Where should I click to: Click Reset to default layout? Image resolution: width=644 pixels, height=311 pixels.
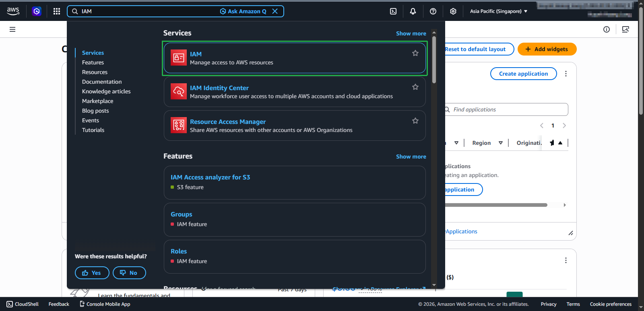pos(475,49)
